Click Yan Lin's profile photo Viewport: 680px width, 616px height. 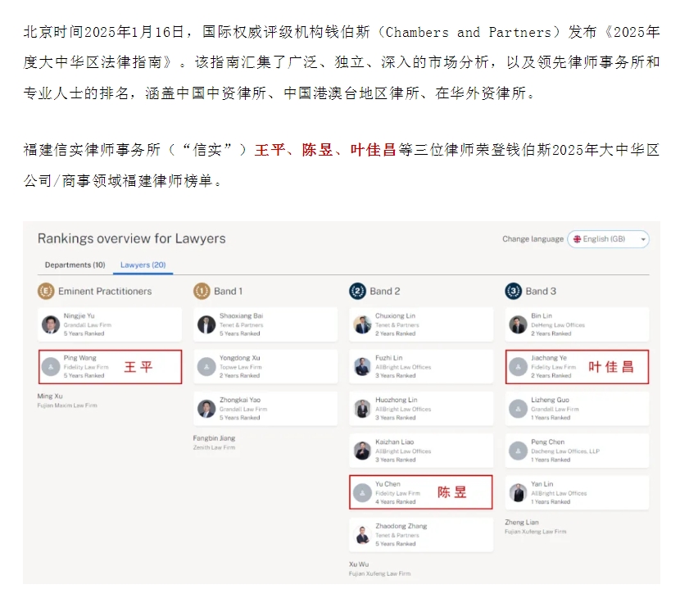pyautogui.click(x=518, y=493)
